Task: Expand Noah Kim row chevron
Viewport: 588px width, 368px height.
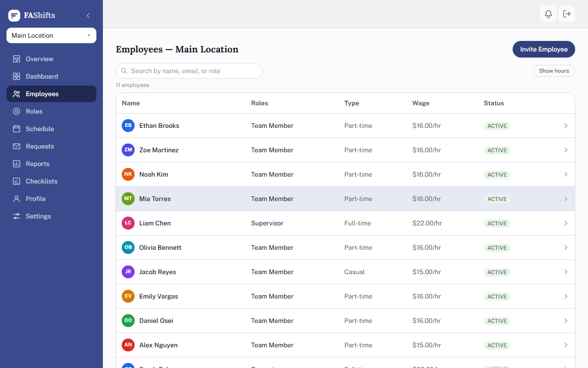Action: coord(566,174)
